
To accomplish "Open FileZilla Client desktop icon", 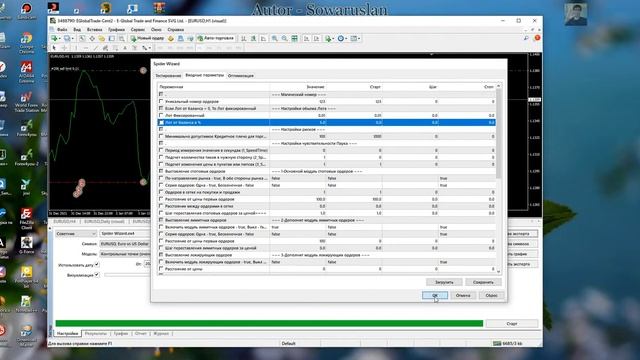I will coord(26,218).
